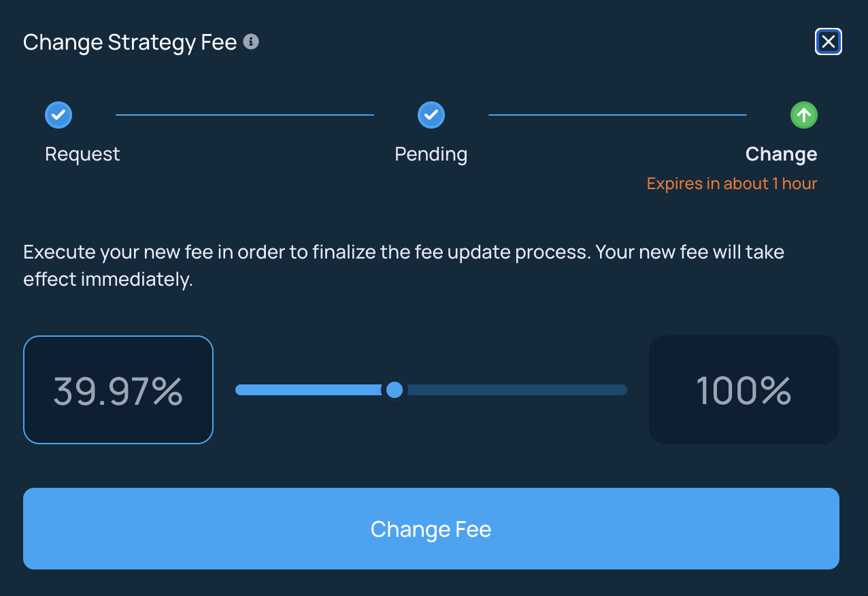Click the Pending step checkmark icon

[x=431, y=115]
